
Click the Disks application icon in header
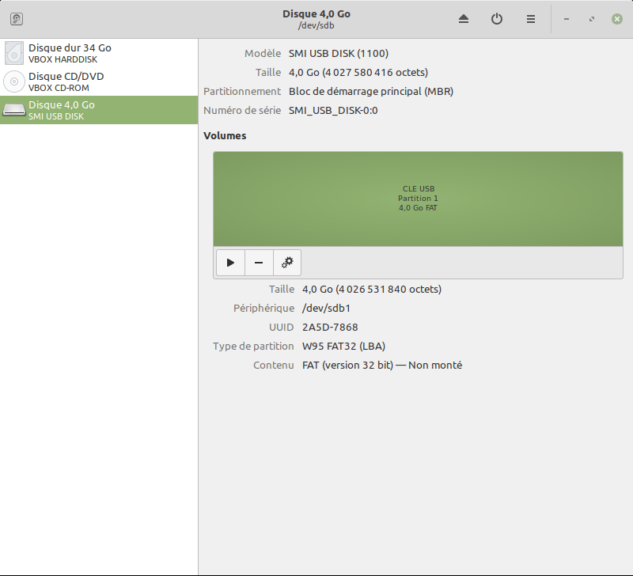[16, 19]
